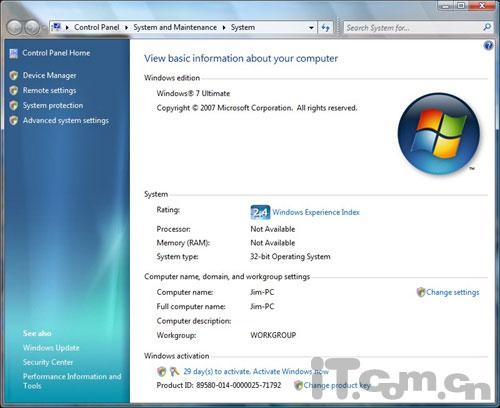
Task: Click the Full computer name Jim-PC value
Action: coord(262,306)
